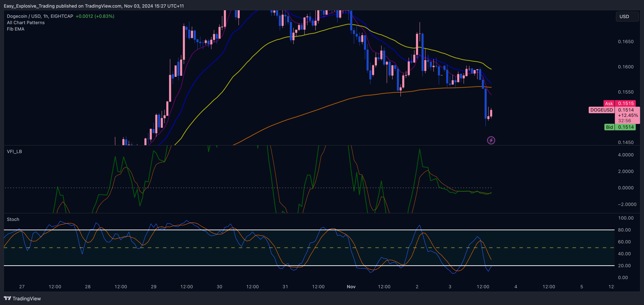Click the VFI_LB indicator label

(x=14, y=152)
